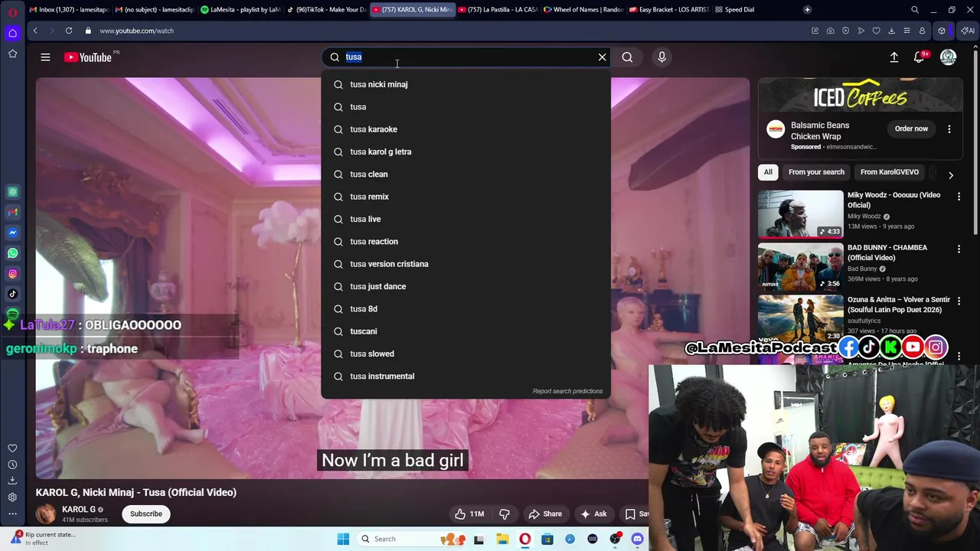The height and width of the screenshot is (551, 980).
Task: Open the Miky Woodz Ooouuu thumbnail
Action: pyautogui.click(x=800, y=214)
